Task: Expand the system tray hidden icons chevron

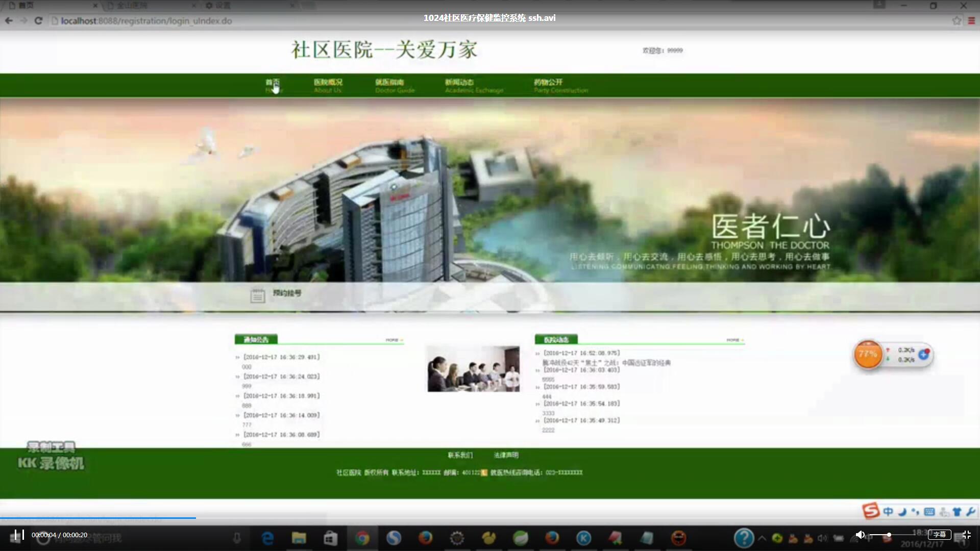Action: [762, 538]
